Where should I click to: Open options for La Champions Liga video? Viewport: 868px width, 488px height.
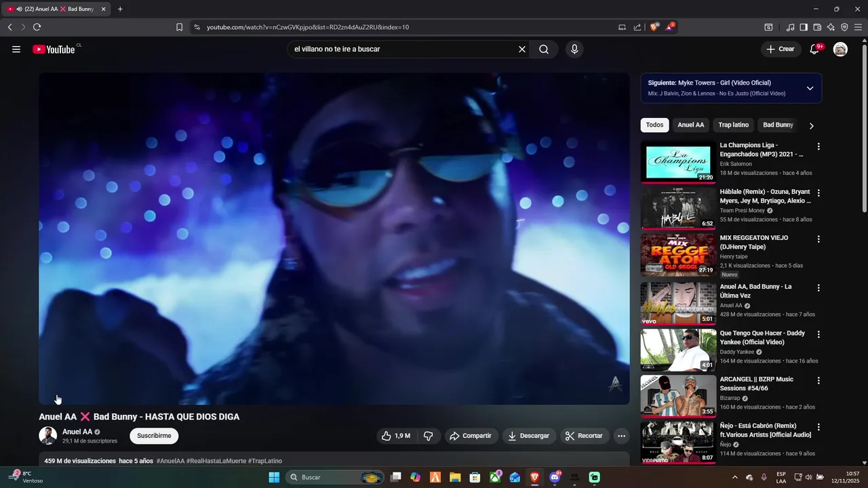[818, 146]
